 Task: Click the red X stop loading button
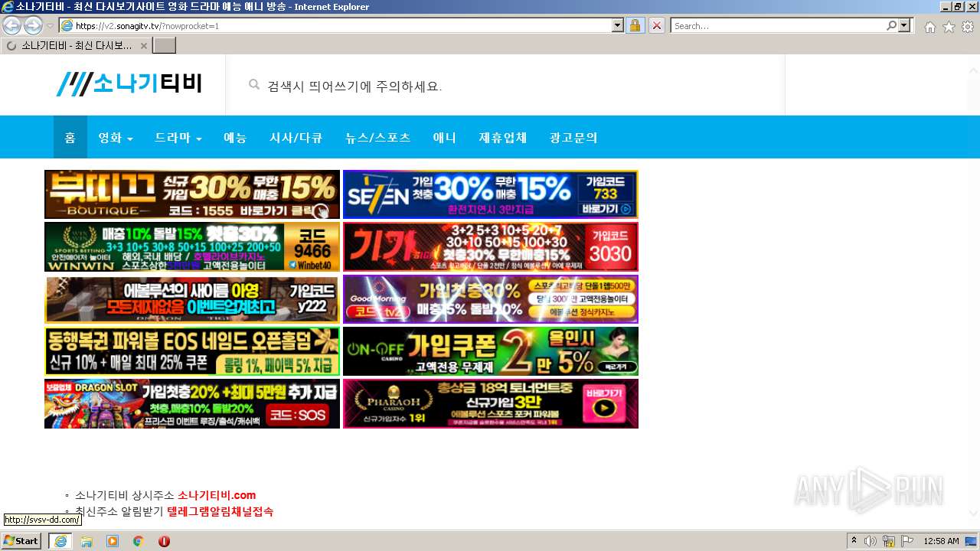[657, 25]
